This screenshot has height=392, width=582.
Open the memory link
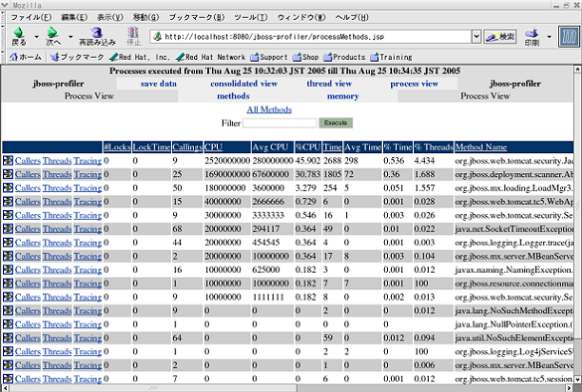coord(343,97)
